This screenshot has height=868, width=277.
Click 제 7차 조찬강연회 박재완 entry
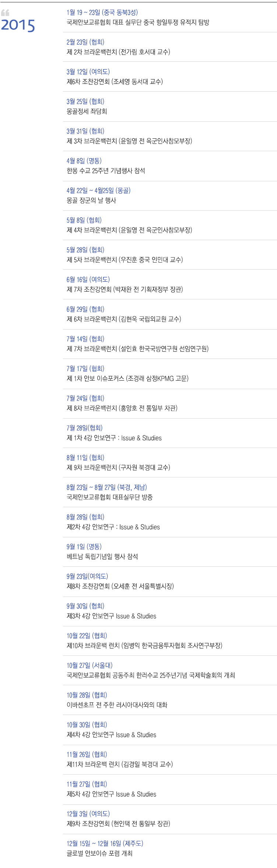pos(125,289)
